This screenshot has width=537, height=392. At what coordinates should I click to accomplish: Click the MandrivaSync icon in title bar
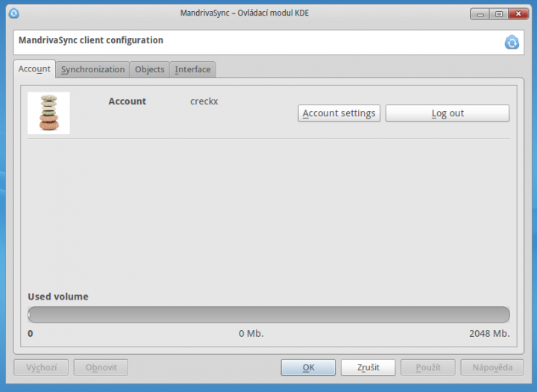(x=13, y=13)
